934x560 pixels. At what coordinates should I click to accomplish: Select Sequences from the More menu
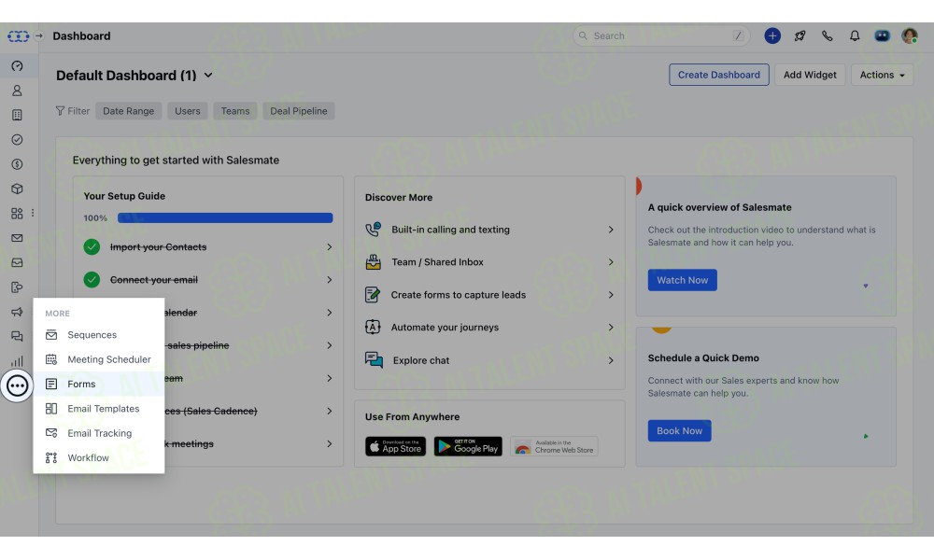coord(99,335)
